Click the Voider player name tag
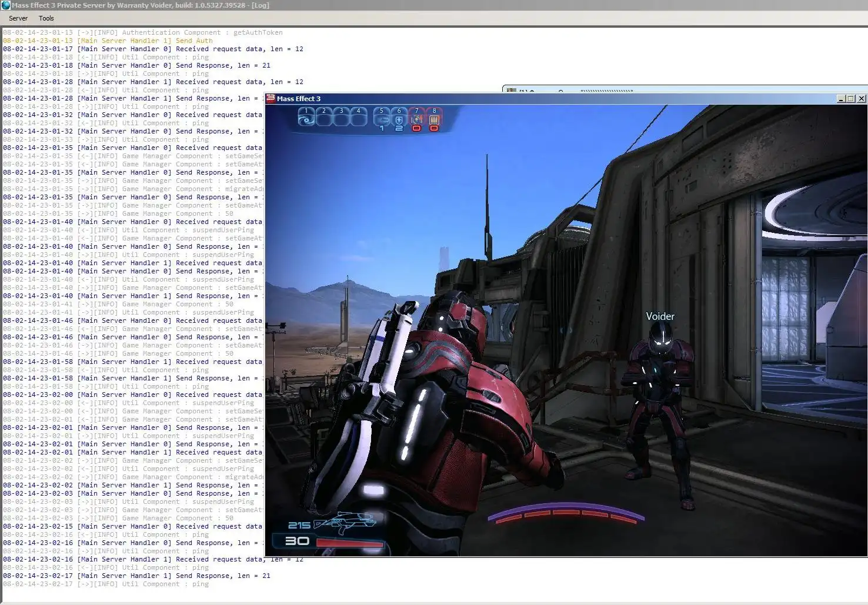Screen dimensions: 868x605 point(660,316)
